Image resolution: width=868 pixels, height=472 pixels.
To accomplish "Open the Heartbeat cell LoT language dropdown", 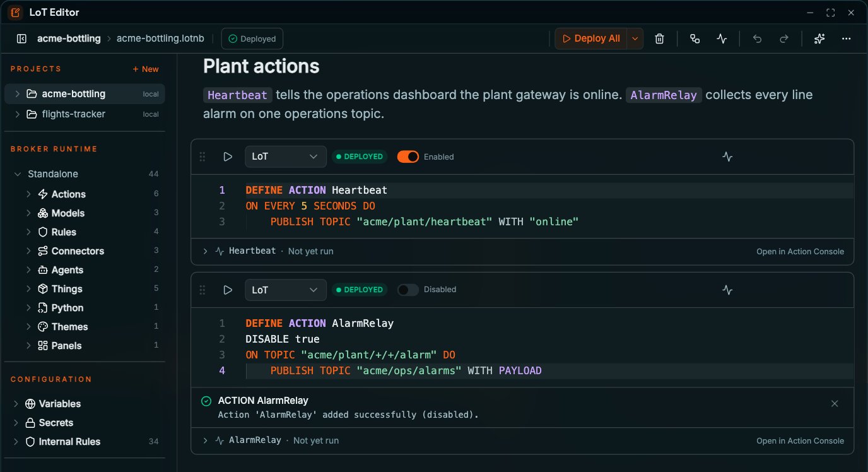I will click(285, 156).
